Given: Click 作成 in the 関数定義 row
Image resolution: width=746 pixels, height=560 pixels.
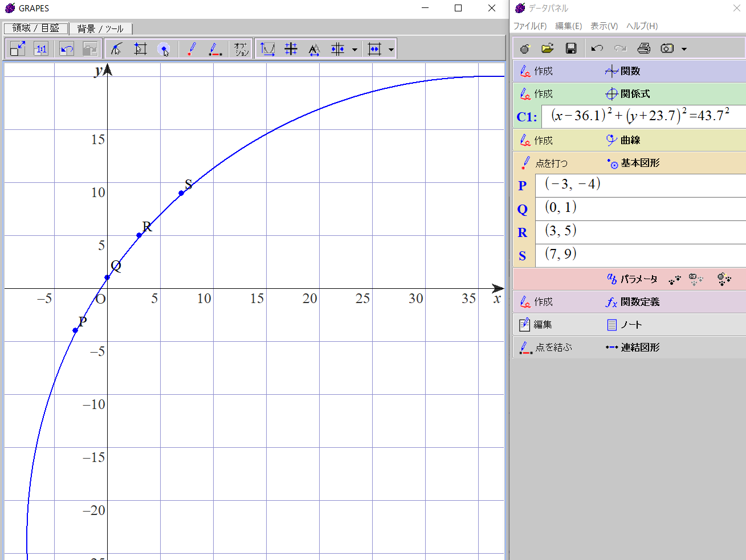Looking at the screenshot, I should (537, 302).
